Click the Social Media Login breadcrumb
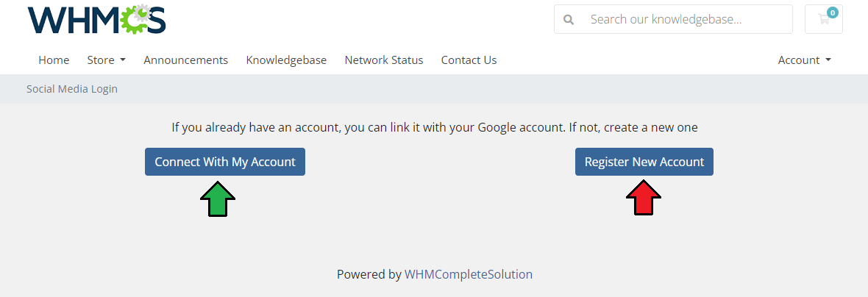Screen dimensions: 868x297 point(72,88)
